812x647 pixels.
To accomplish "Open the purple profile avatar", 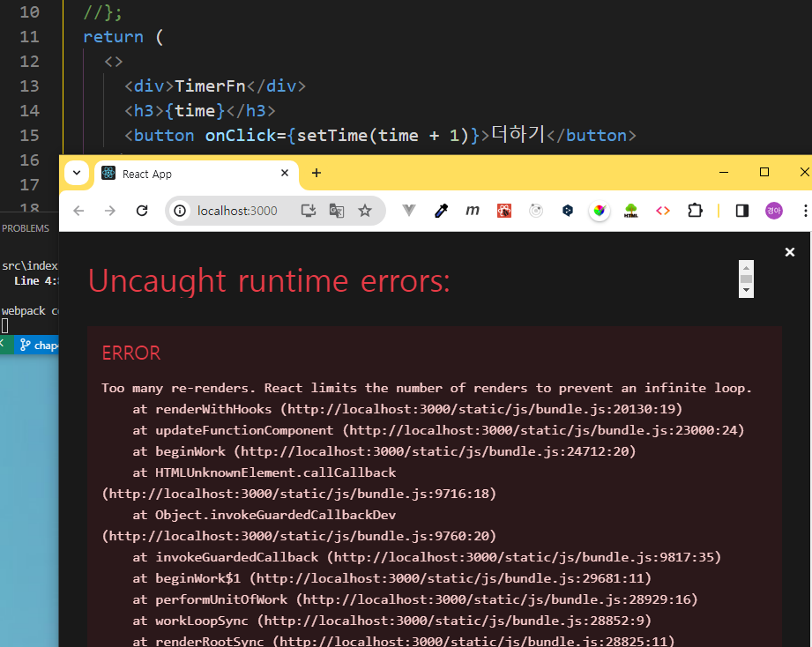I will pyautogui.click(x=774, y=211).
